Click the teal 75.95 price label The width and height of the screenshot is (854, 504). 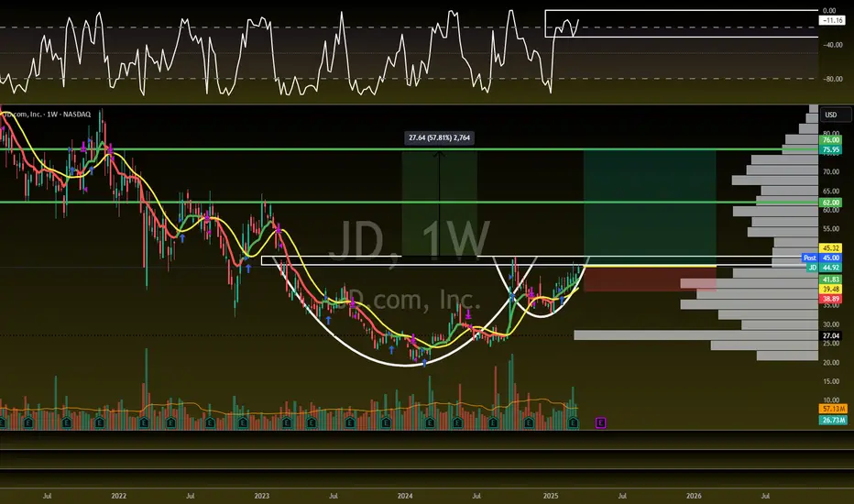(x=830, y=150)
